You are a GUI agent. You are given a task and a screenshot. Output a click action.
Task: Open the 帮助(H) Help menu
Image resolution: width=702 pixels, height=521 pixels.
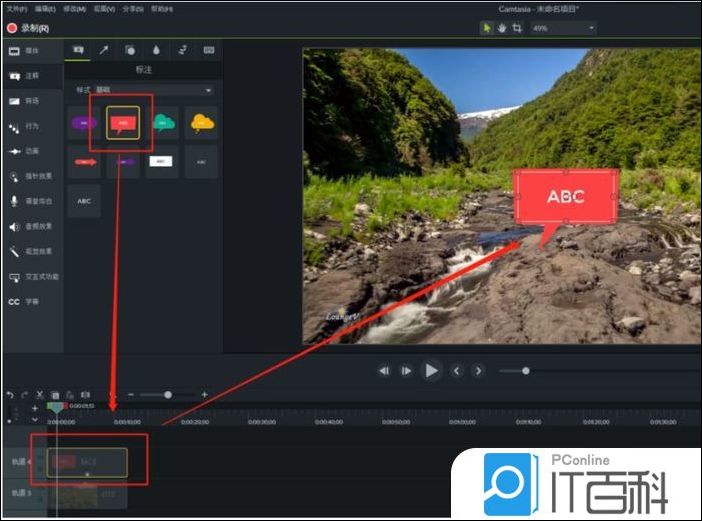coord(162,9)
